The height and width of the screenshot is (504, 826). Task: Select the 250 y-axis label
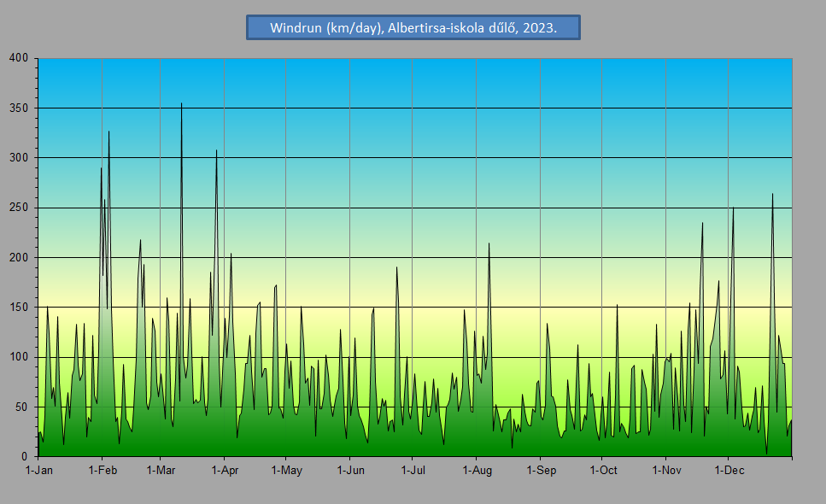[x=19, y=208]
